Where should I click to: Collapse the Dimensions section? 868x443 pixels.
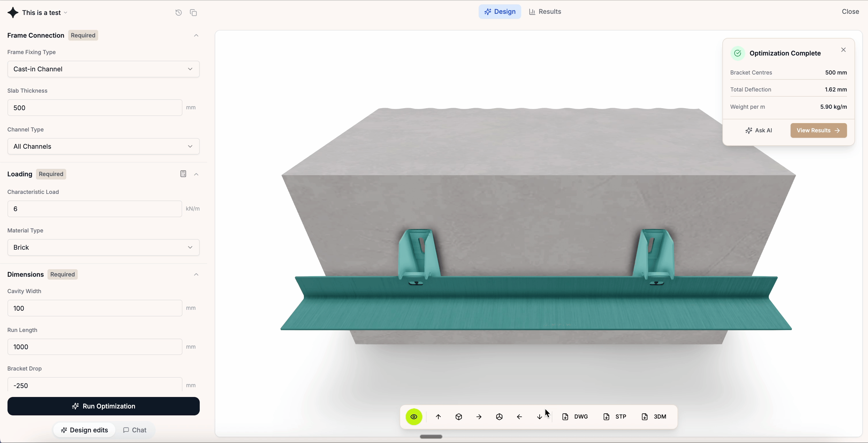tap(196, 274)
